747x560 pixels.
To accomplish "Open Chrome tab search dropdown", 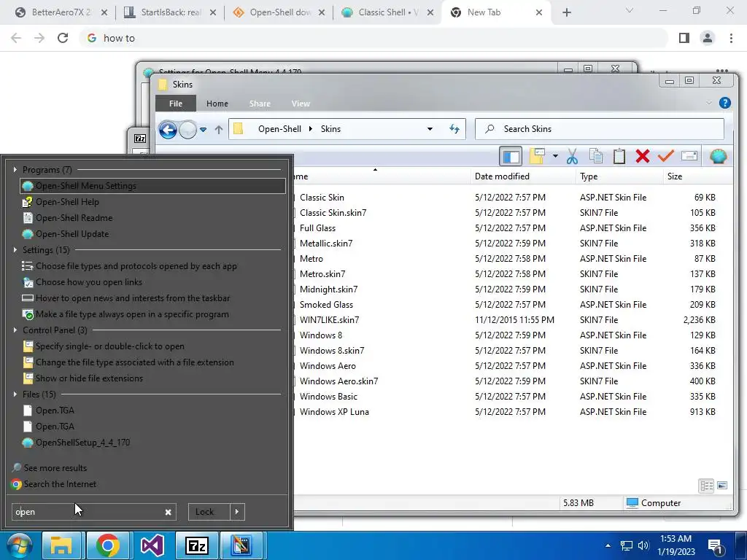I will coord(630,10).
